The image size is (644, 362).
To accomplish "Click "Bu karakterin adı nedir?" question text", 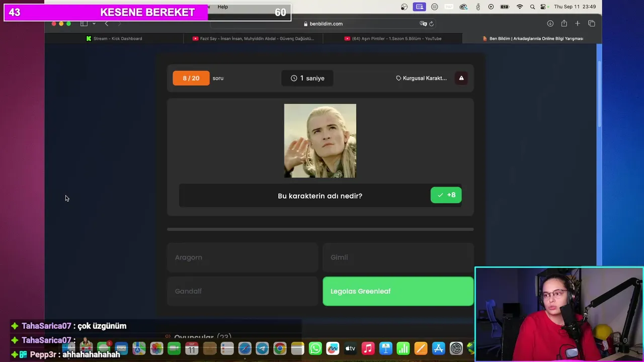I will pyautogui.click(x=320, y=196).
